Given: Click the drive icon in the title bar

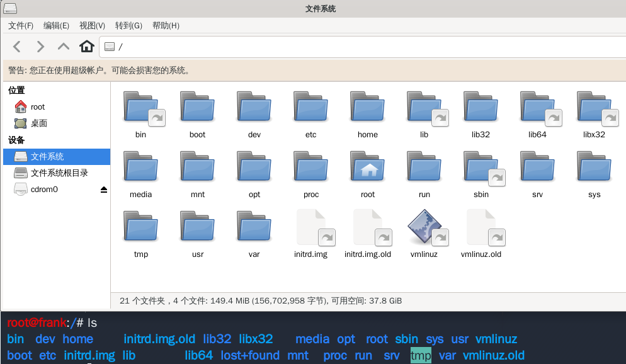Looking at the screenshot, I should 10,8.
